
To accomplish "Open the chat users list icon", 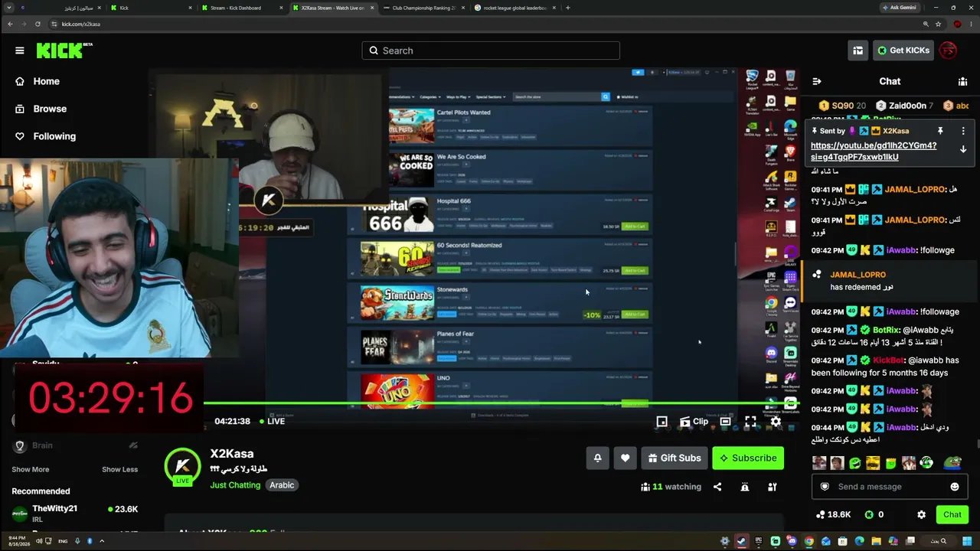I will coord(962,81).
